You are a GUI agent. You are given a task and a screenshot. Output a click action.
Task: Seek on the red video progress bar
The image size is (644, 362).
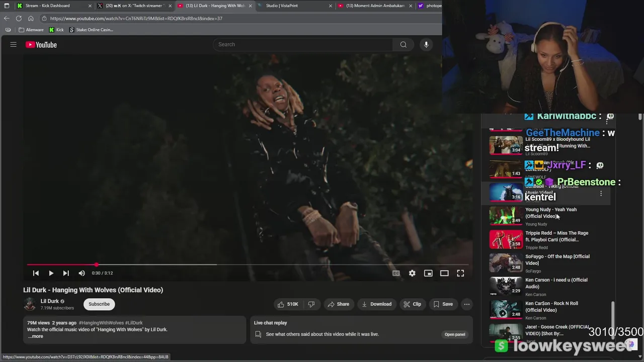248,264
